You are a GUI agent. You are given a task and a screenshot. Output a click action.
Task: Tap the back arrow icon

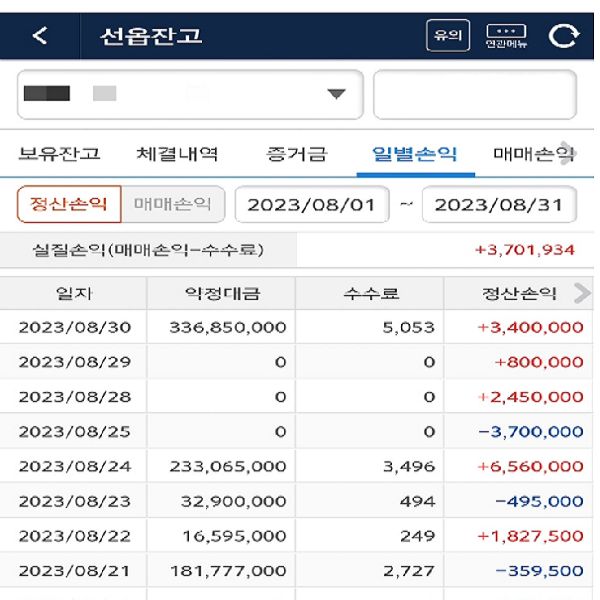40,36
